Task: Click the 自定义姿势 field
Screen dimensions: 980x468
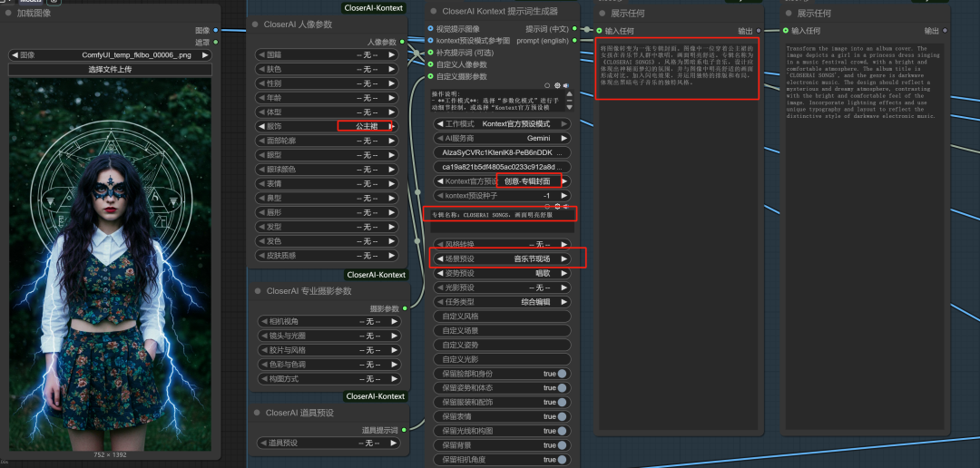Action: point(503,345)
